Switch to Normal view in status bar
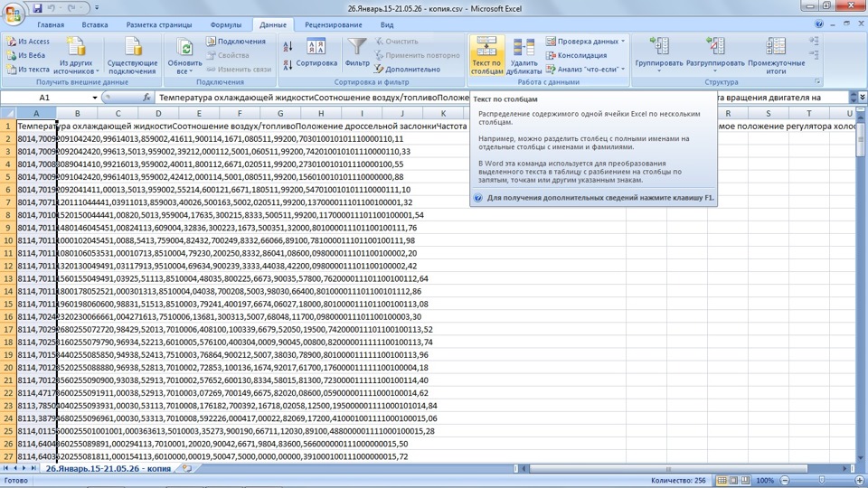 (722, 481)
